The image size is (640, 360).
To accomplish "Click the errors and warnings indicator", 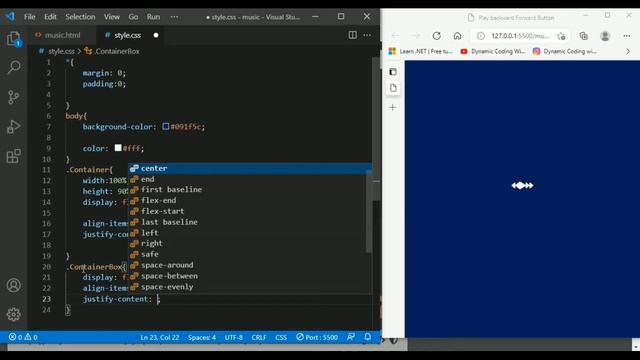I will [x=23, y=337].
